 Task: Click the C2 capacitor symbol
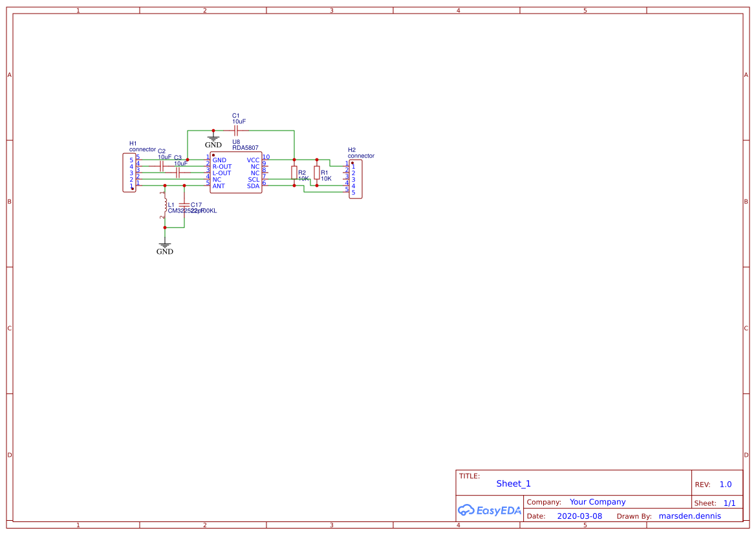click(x=162, y=166)
